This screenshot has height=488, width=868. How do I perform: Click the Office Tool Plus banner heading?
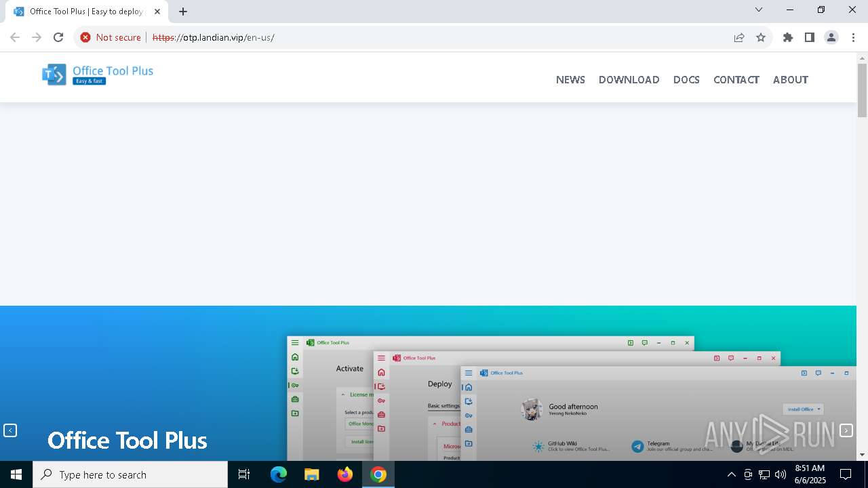click(x=127, y=441)
